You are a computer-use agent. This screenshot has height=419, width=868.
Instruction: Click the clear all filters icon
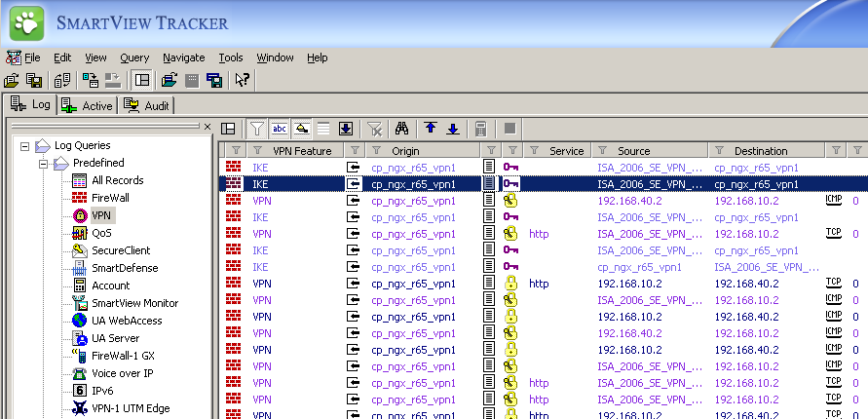click(375, 129)
